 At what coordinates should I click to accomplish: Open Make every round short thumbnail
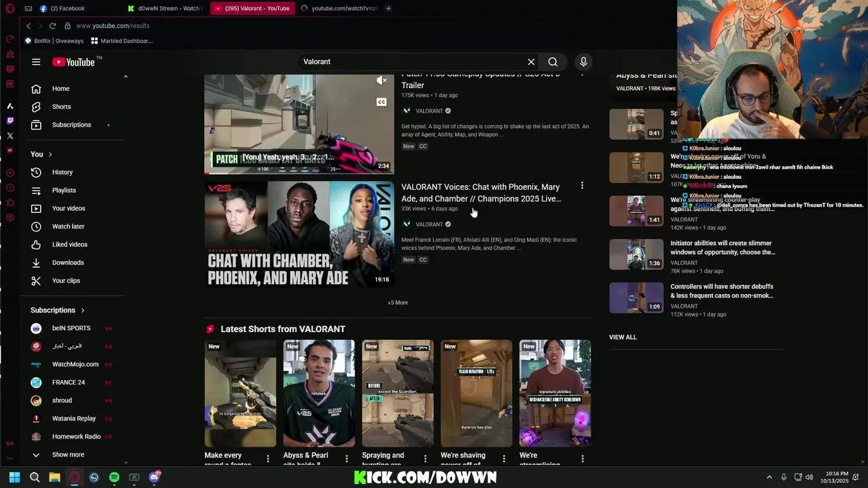point(241,393)
